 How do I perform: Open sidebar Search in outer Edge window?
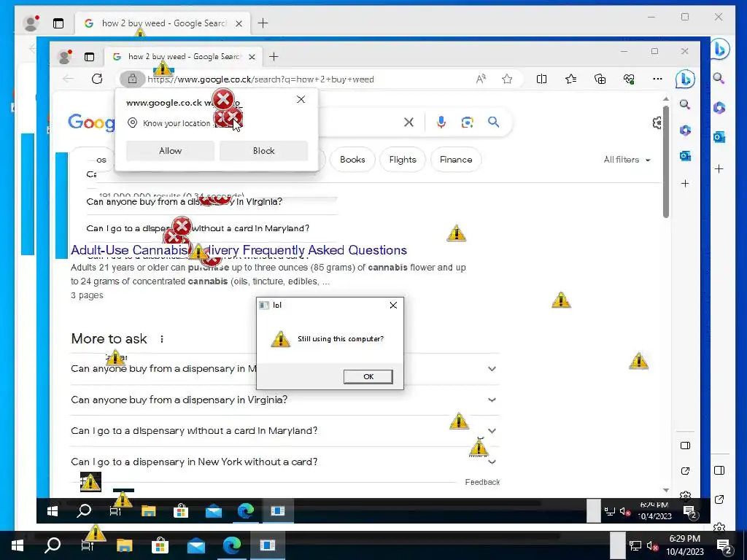719,79
